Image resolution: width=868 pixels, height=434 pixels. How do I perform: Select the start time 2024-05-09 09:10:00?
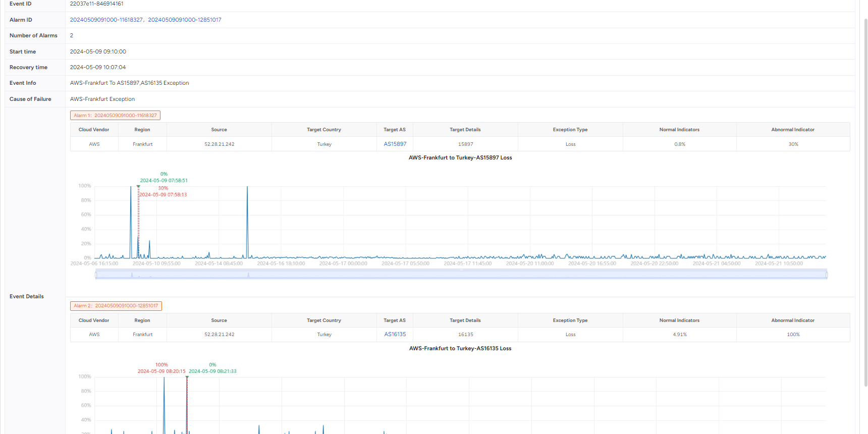pyautogui.click(x=98, y=51)
